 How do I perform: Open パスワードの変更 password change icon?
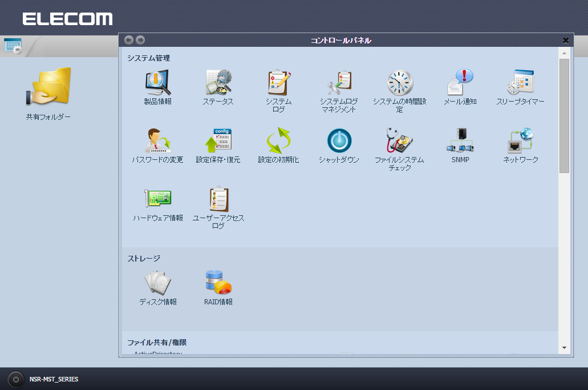158,140
